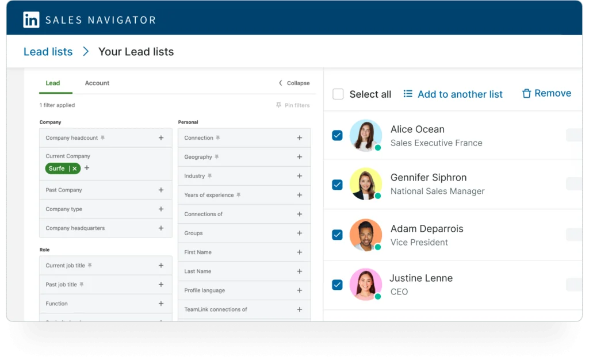Open Justine Lenne's profile photo

[365, 284]
